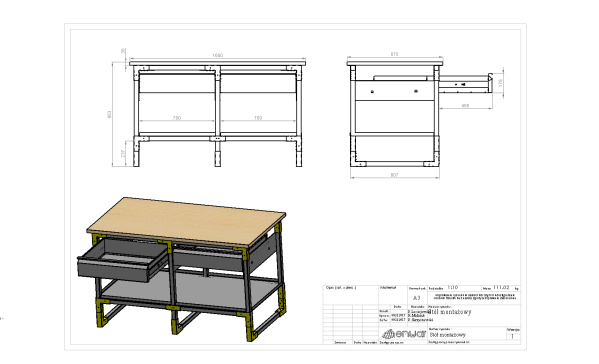Click the 111.02 mass value

point(501,287)
